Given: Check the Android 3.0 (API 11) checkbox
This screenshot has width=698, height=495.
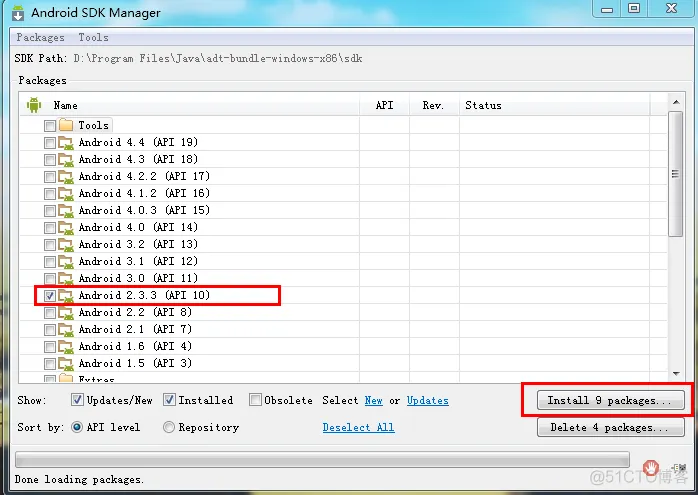Looking at the screenshot, I should point(50,279).
